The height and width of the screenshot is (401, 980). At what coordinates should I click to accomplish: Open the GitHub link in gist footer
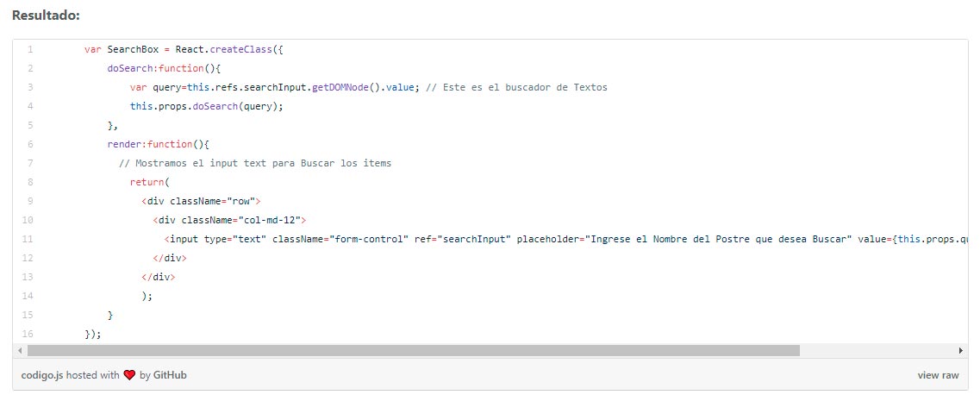[x=170, y=375]
